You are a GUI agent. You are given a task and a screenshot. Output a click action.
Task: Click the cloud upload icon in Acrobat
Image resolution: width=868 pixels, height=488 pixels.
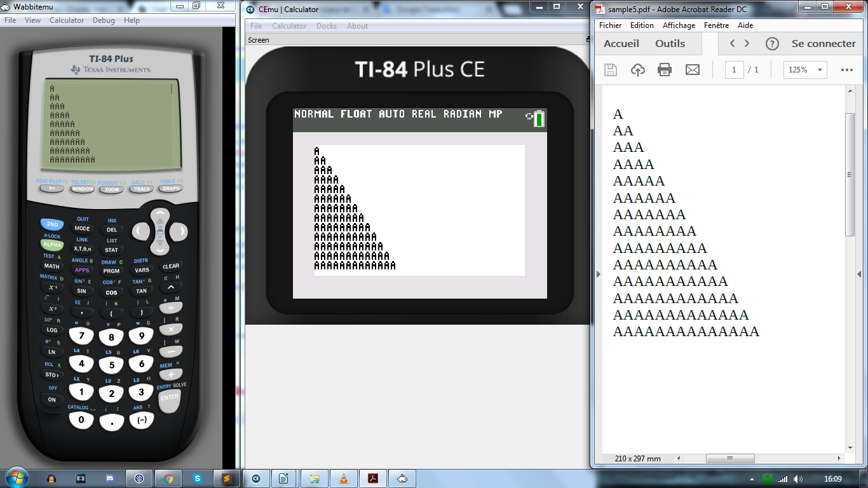coord(637,70)
